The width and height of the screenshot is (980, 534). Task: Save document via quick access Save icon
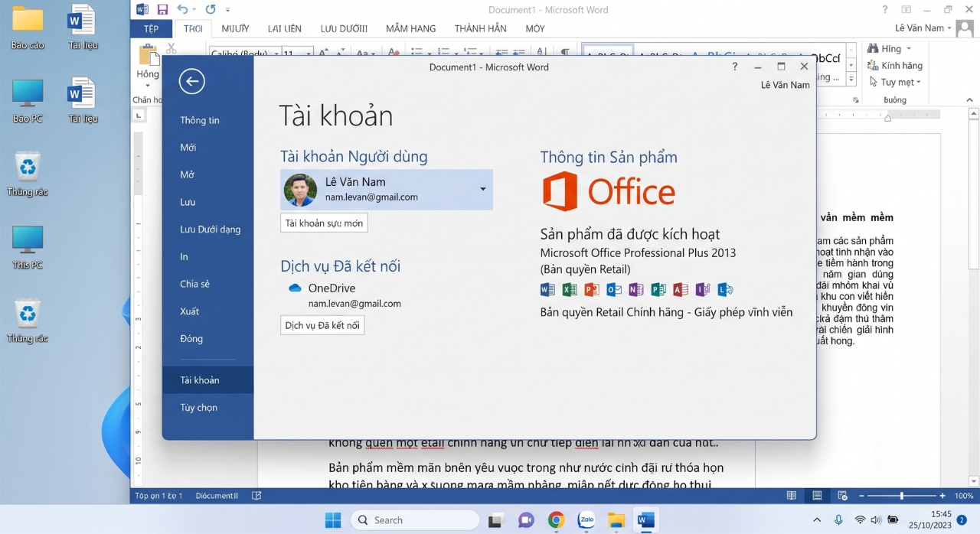(162, 10)
